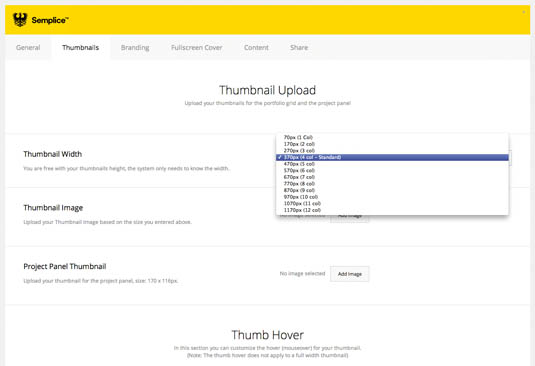Open the General tab

(28, 48)
